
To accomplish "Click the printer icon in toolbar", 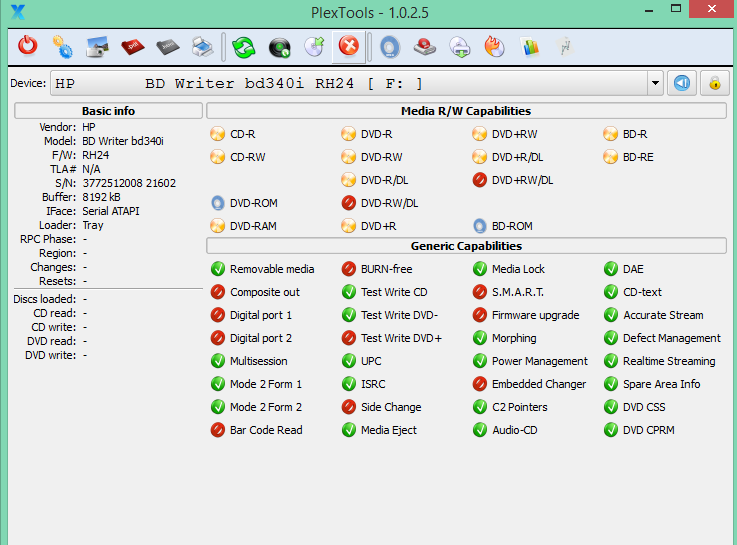I will pyautogui.click(x=203, y=47).
